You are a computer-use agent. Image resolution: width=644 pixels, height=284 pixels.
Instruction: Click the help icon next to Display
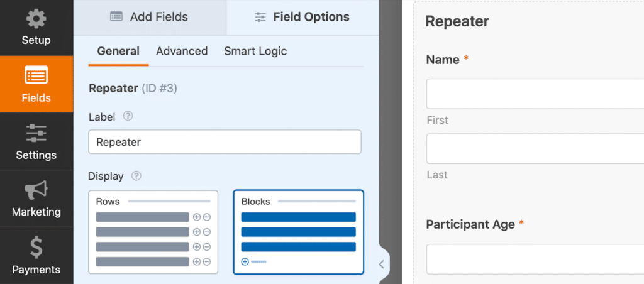click(136, 176)
